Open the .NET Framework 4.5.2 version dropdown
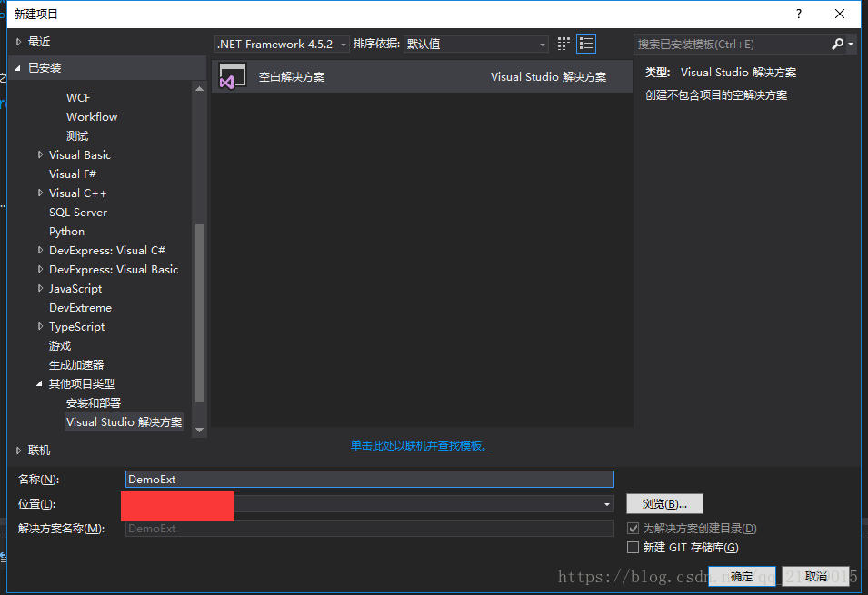The width and height of the screenshot is (868, 595). pos(342,43)
